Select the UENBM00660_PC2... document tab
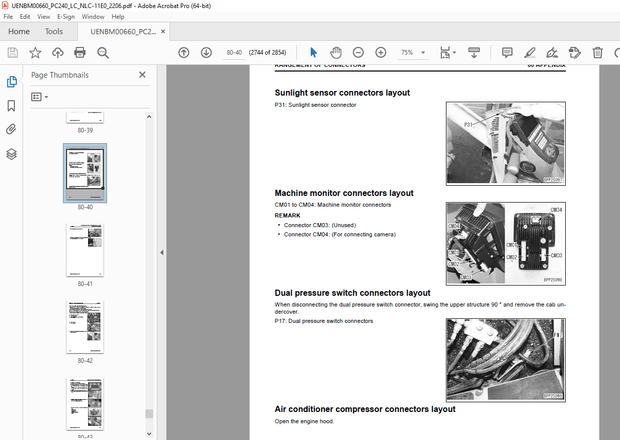This screenshot has width=620, height=440. click(123, 32)
